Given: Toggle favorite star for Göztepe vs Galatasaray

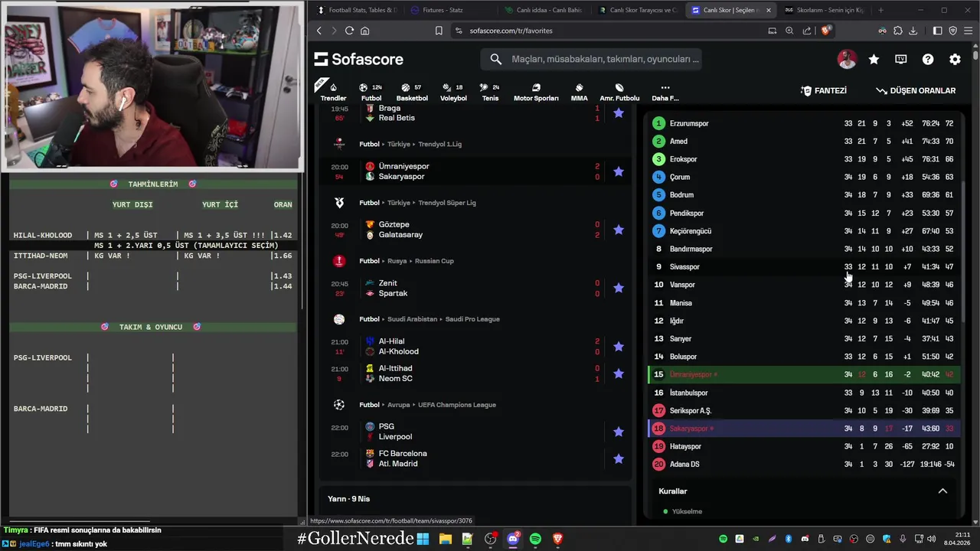Looking at the screenshot, I should 619,230.
